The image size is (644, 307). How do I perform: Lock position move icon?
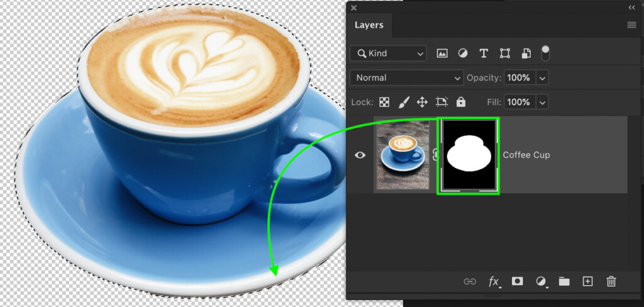[x=422, y=102]
